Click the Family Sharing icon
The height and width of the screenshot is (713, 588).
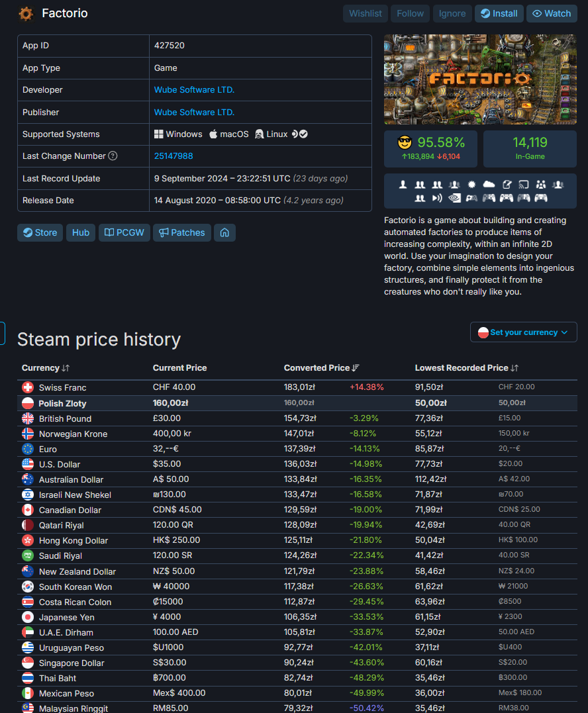[541, 184]
